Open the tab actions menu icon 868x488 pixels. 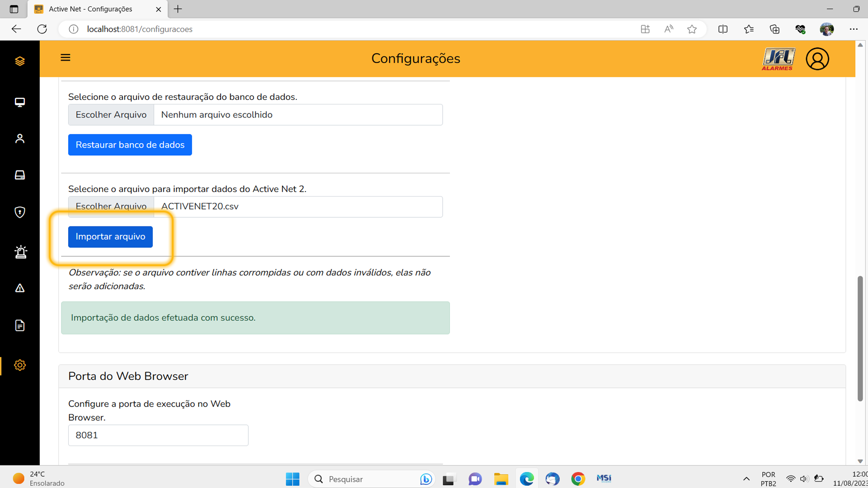pos(14,9)
